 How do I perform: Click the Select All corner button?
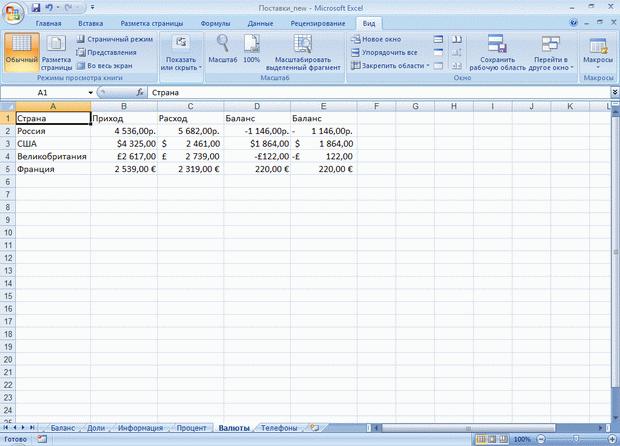8,106
